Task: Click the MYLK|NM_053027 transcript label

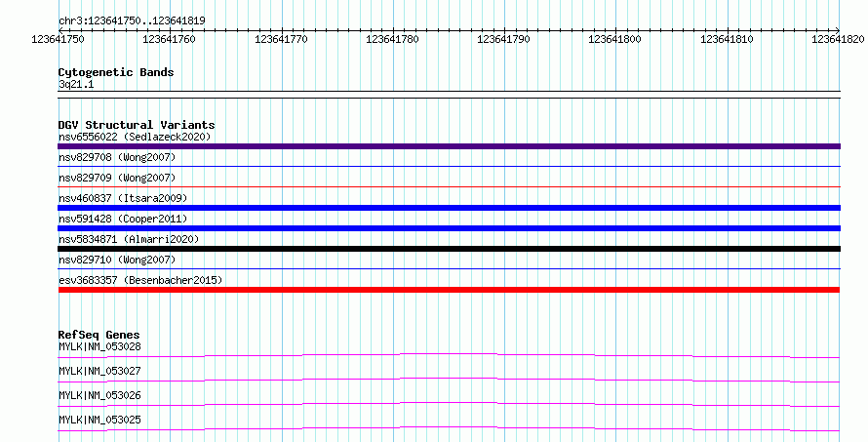Action: click(99, 371)
